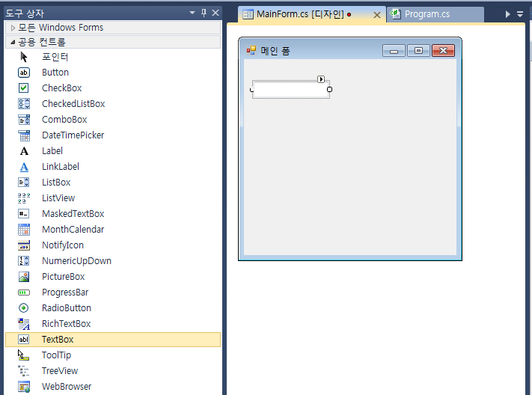The image size is (532, 395).
Task: Click the MonthCalendar label text
Action: pos(73,230)
